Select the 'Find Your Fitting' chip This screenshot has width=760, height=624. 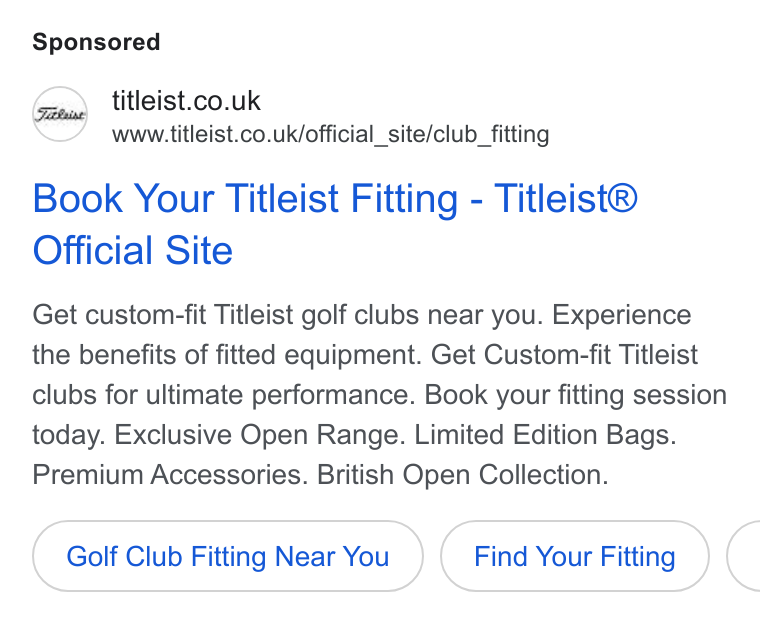(x=575, y=556)
